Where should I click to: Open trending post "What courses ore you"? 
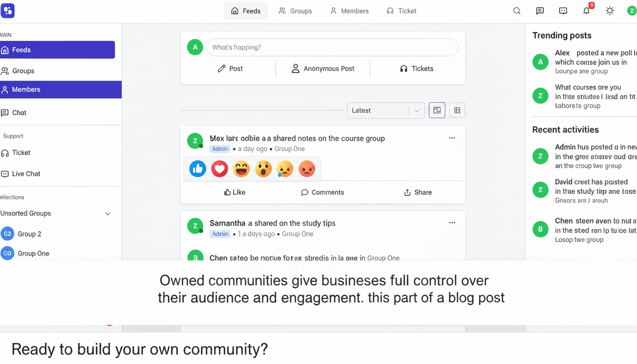pyautogui.click(x=596, y=96)
